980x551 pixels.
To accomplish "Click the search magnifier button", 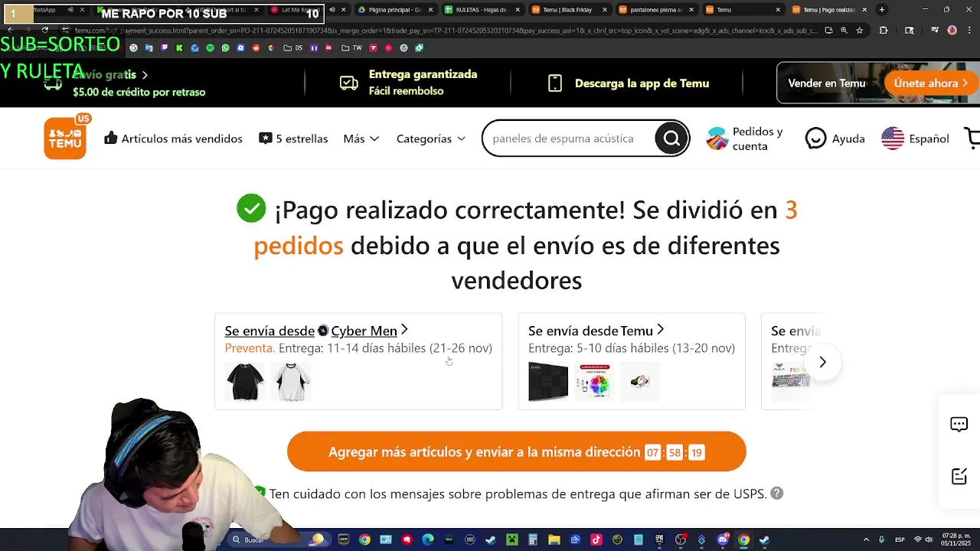I will pos(671,139).
